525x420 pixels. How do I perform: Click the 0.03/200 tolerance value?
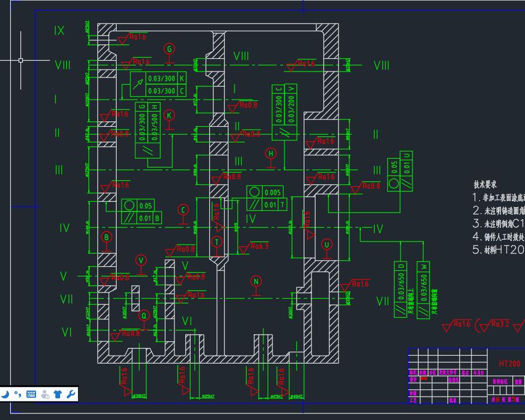[290, 109]
